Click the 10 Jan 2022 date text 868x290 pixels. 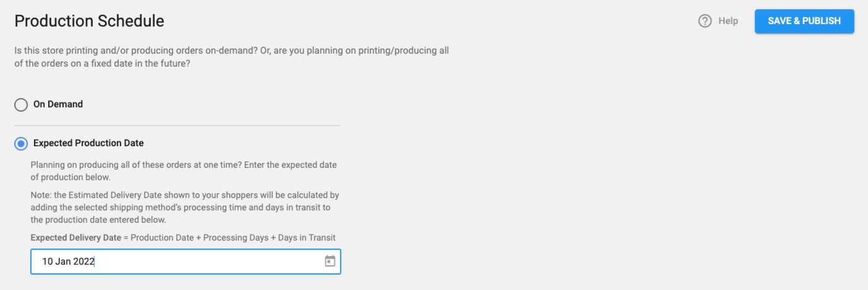tap(68, 261)
